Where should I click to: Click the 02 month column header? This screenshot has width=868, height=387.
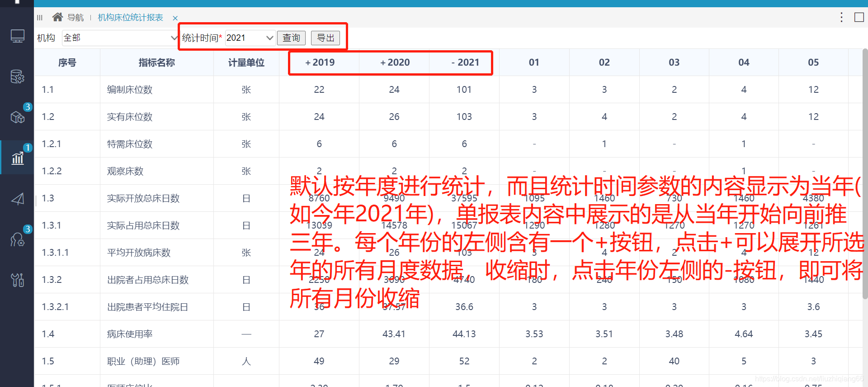[604, 62]
